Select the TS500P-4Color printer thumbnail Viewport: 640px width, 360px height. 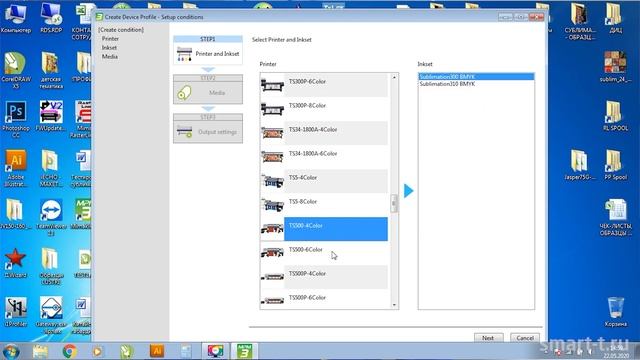click(272, 277)
